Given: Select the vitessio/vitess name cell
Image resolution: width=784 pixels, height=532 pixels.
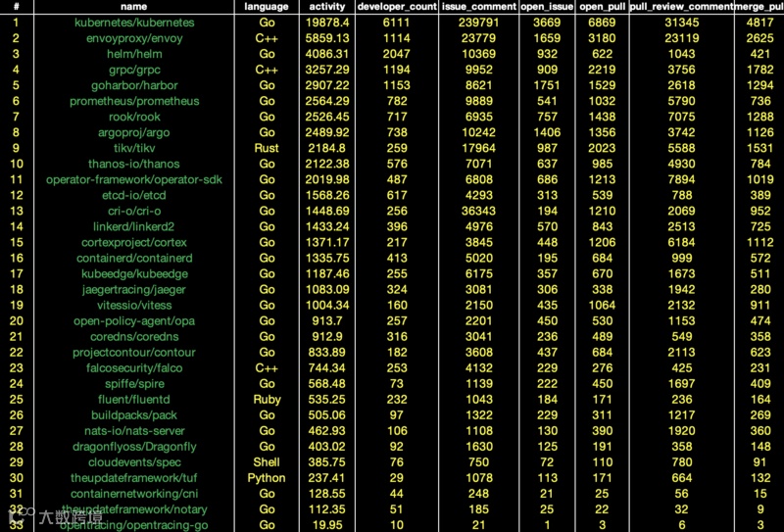Looking at the screenshot, I should tap(134, 305).
